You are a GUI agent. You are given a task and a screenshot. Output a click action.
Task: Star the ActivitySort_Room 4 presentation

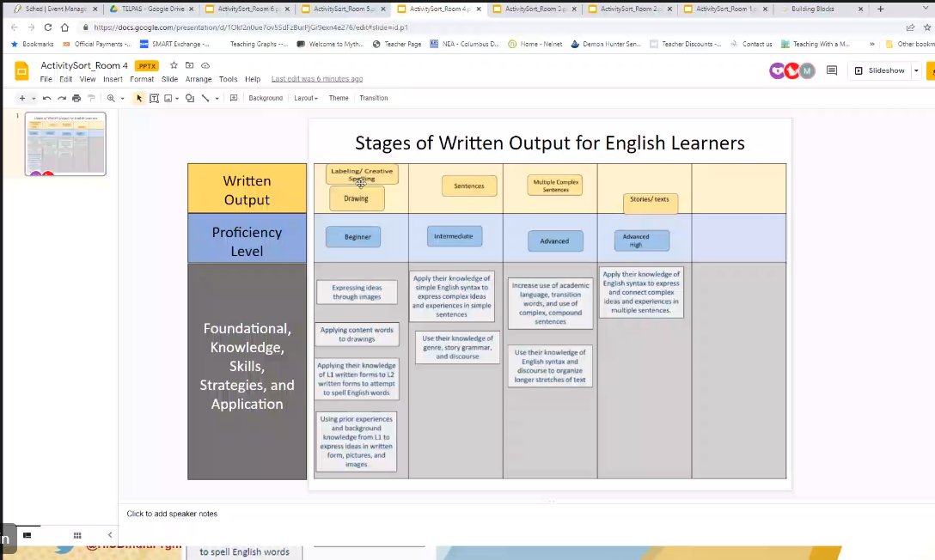click(x=174, y=65)
